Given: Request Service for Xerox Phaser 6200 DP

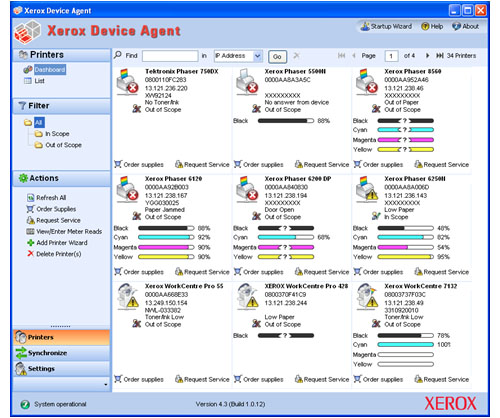Looking at the screenshot, I should [322, 272].
